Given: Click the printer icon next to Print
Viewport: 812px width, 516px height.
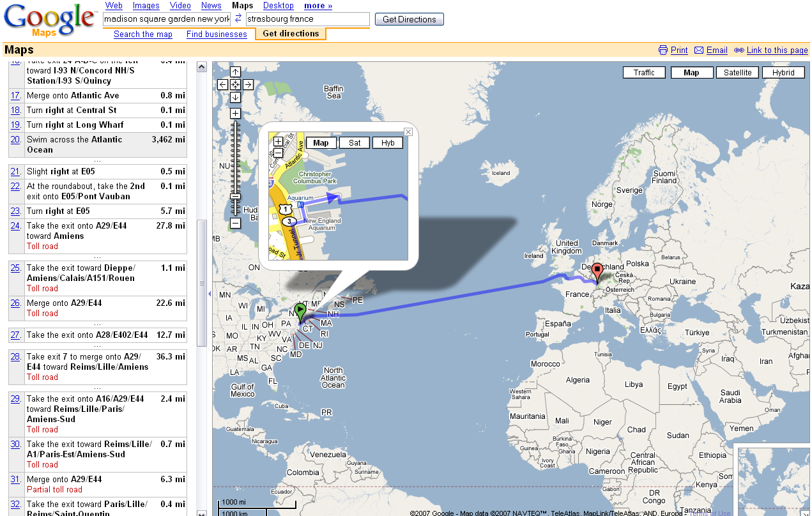Looking at the screenshot, I should pos(663,50).
